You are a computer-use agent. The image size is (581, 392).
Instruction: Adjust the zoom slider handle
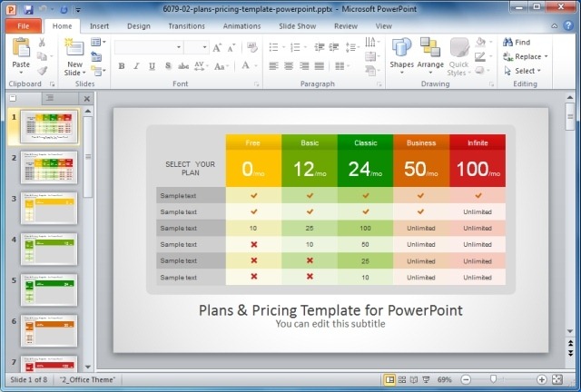coord(493,379)
